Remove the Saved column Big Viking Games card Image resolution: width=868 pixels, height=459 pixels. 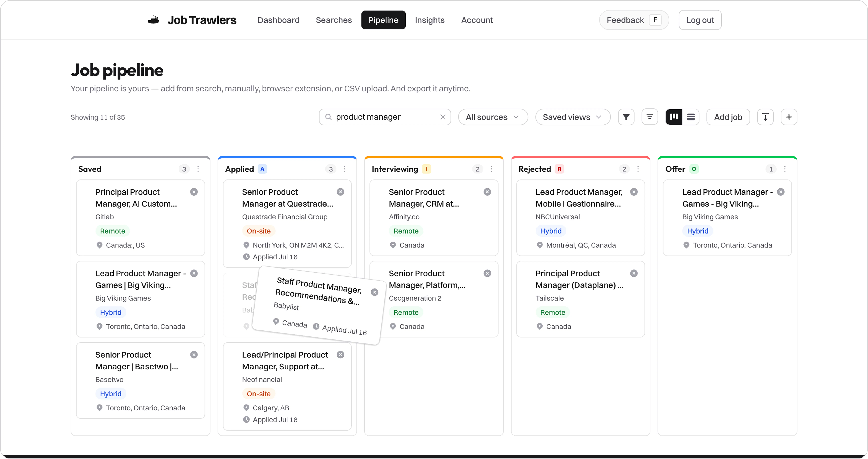pos(194,273)
